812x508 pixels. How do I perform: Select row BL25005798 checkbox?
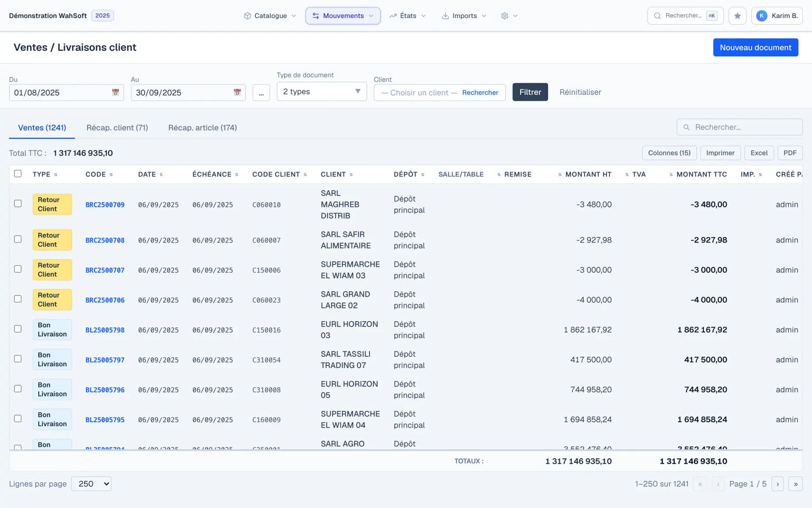click(x=18, y=329)
